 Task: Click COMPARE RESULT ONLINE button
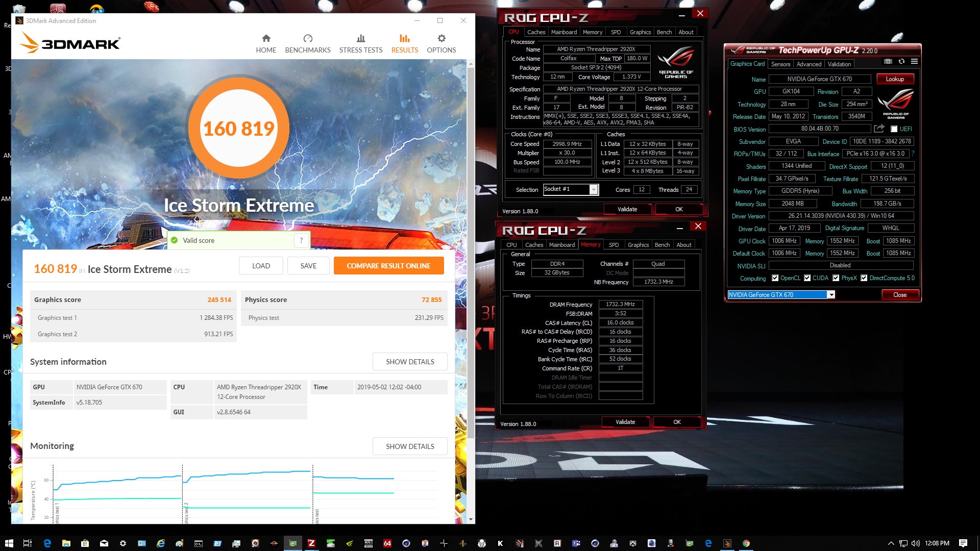(x=388, y=266)
